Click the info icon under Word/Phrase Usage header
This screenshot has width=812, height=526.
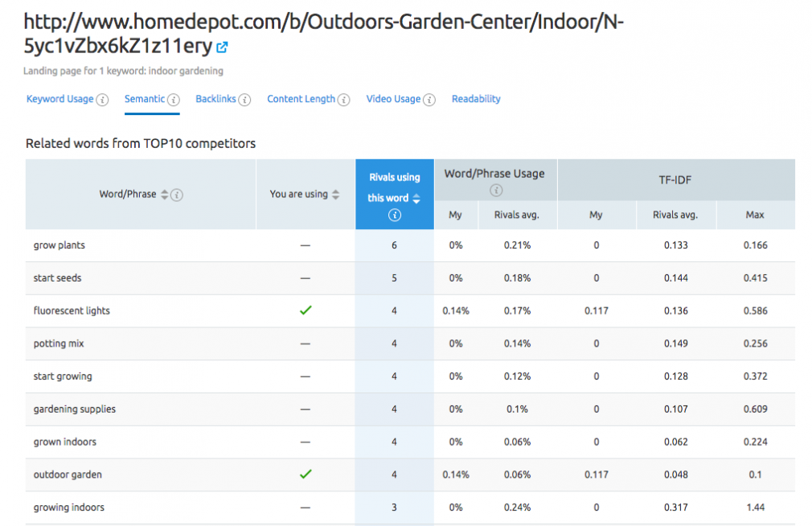coord(495,190)
